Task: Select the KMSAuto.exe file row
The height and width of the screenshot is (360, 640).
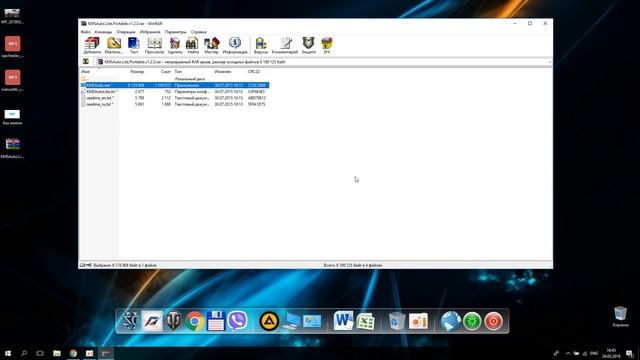Action: tap(175, 85)
